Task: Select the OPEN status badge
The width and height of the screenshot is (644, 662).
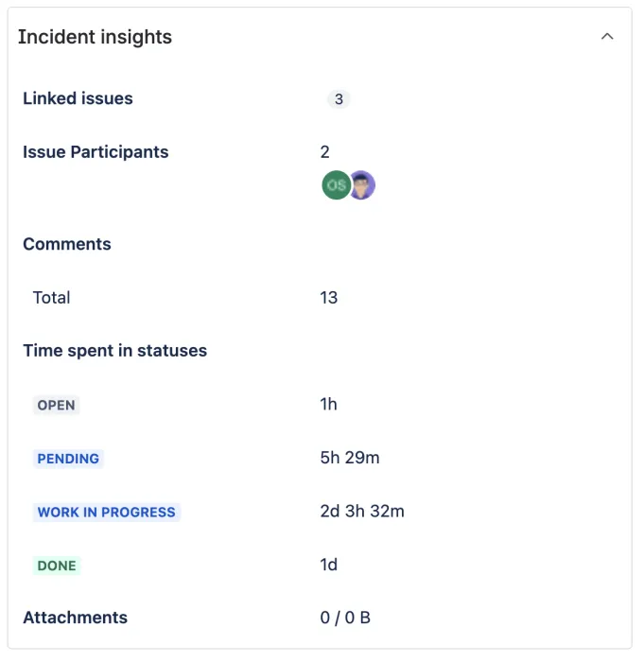Action: 56,405
